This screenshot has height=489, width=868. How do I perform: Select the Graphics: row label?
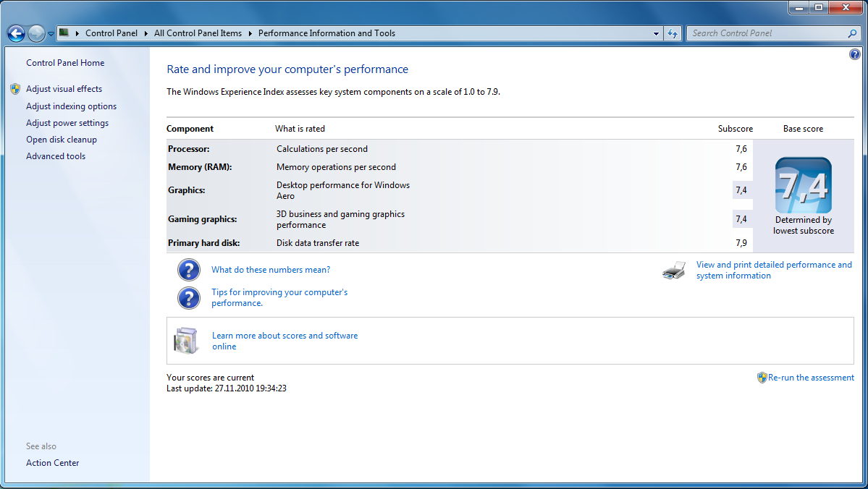click(187, 190)
